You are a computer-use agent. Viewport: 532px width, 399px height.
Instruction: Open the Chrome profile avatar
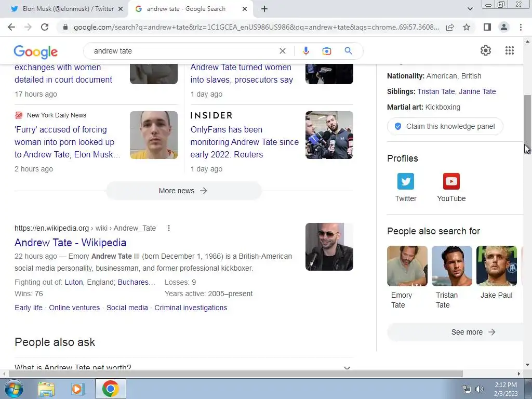point(504,27)
